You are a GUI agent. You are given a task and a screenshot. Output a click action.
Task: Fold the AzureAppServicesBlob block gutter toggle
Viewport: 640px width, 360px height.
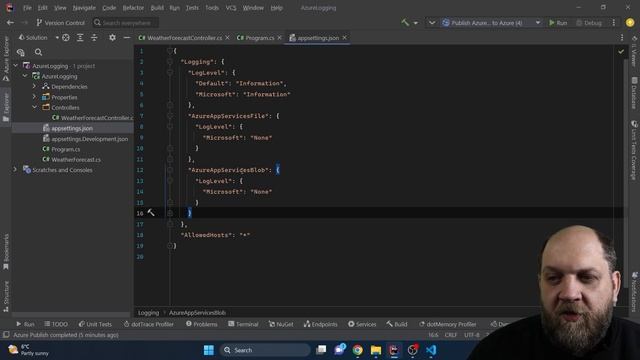tap(170, 170)
